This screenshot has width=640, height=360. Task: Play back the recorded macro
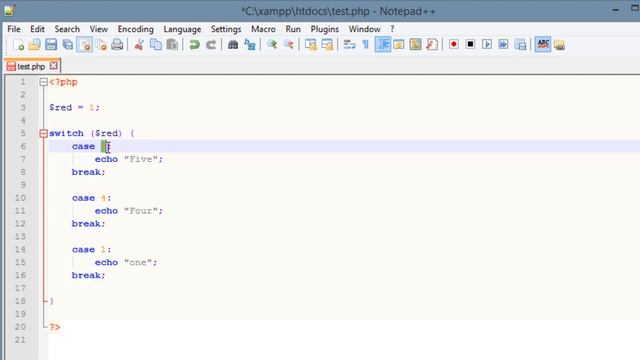point(487,44)
